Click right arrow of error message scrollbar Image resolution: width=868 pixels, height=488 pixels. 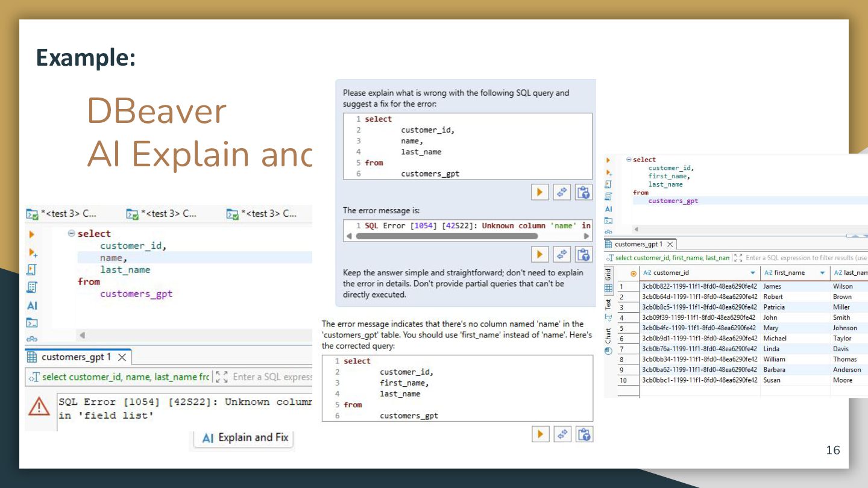587,236
